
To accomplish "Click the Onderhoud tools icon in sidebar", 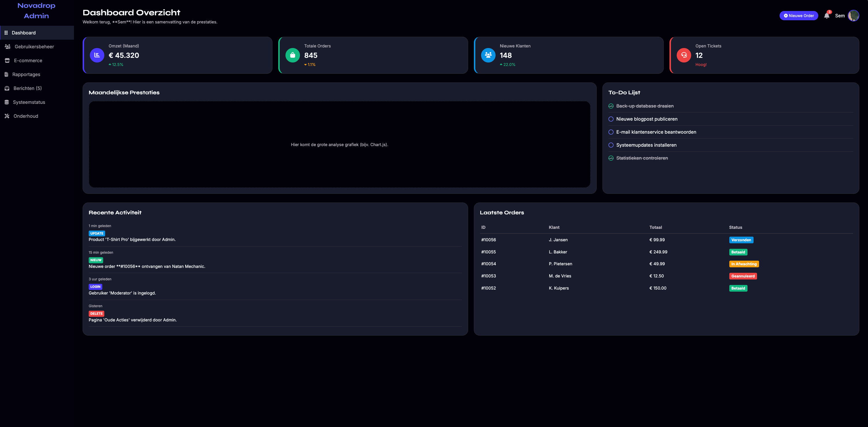I will (7, 116).
